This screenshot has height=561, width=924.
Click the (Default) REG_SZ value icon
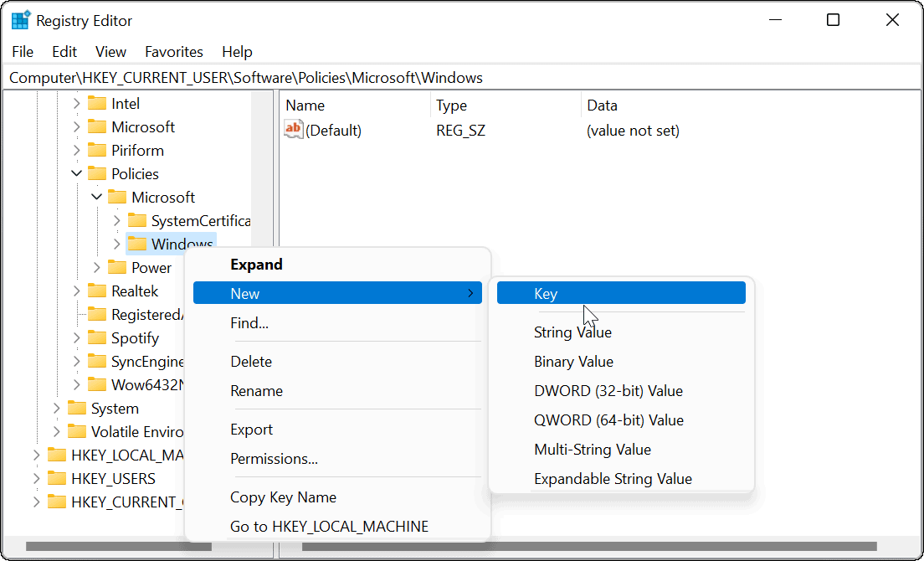(294, 129)
